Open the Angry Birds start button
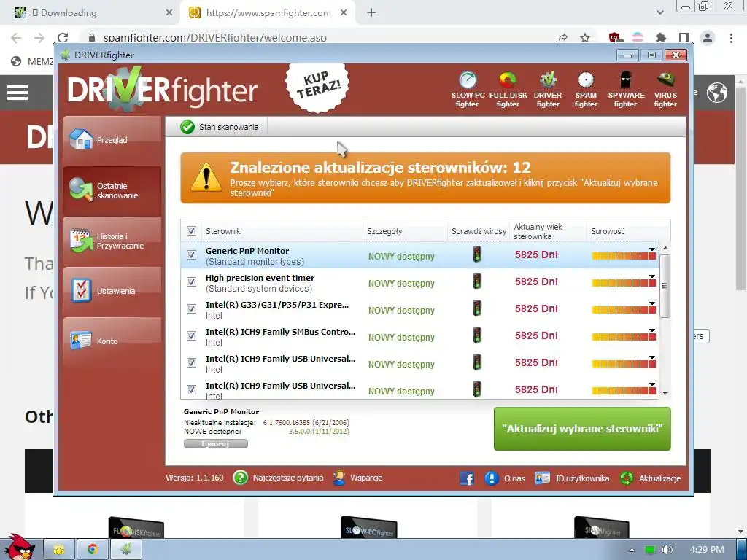 pyautogui.click(x=18, y=548)
